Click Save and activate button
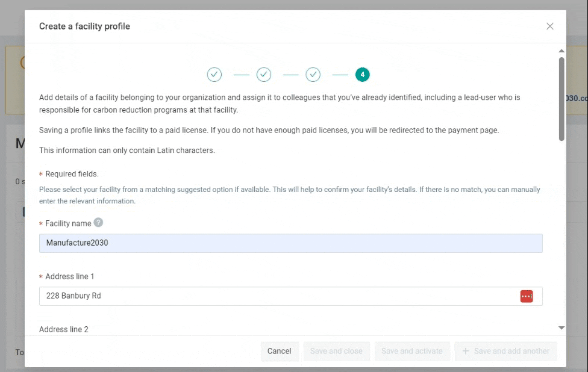The width and height of the screenshot is (588, 372). [x=412, y=352]
